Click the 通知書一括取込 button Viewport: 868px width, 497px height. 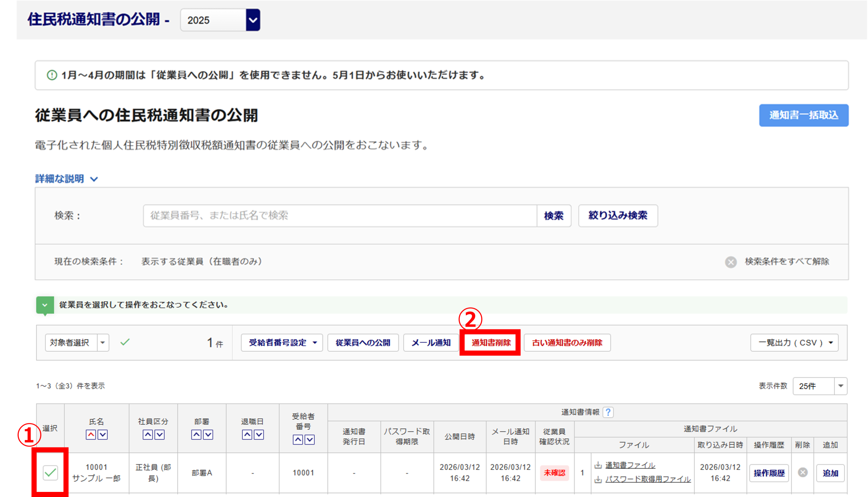(803, 115)
